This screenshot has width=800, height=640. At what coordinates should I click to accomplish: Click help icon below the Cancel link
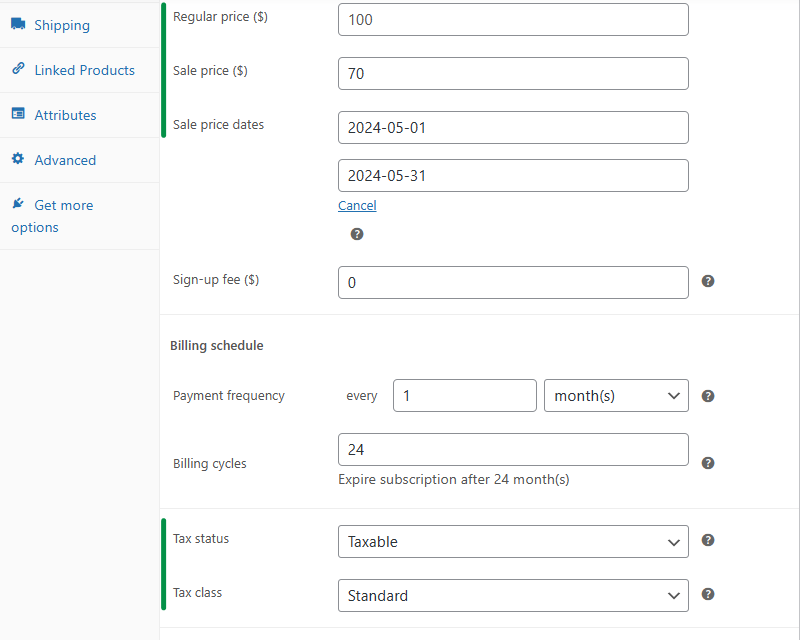[x=357, y=234]
